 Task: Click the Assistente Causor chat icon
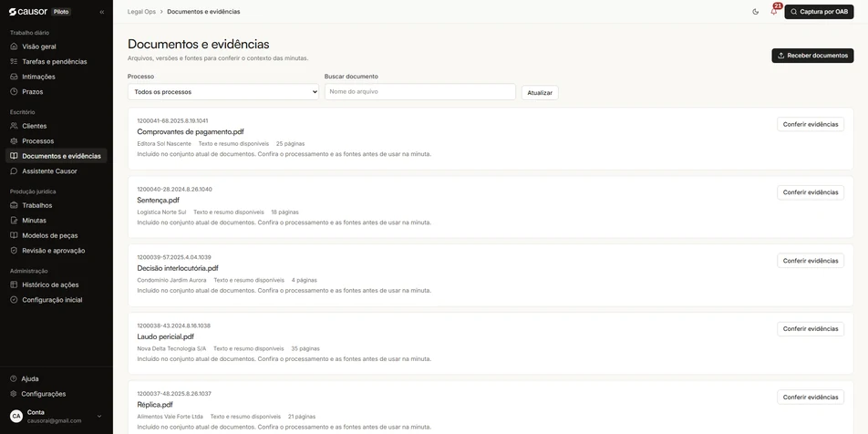click(x=14, y=171)
